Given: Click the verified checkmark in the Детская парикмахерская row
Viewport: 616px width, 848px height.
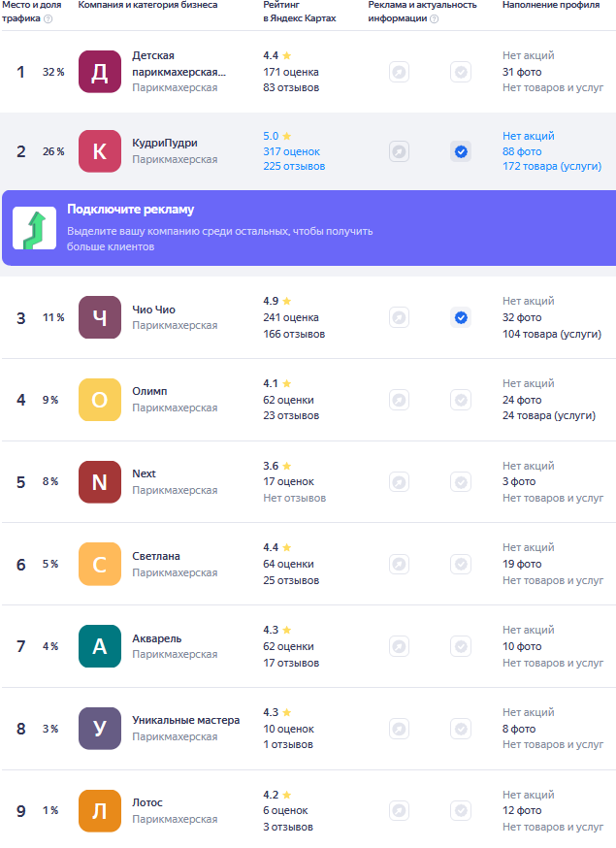Looking at the screenshot, I should coord(461,72).
